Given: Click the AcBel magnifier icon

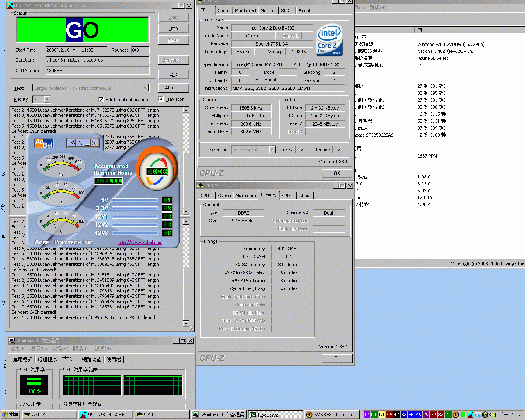Looking at the screenshot, I should click(80, 143).
